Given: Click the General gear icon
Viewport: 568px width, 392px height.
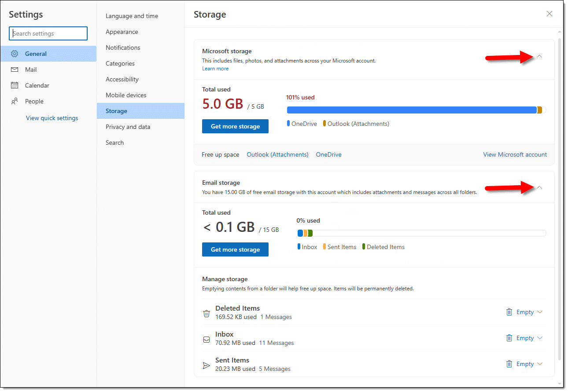Looking at the screenshot, I should tap(15, 54).
